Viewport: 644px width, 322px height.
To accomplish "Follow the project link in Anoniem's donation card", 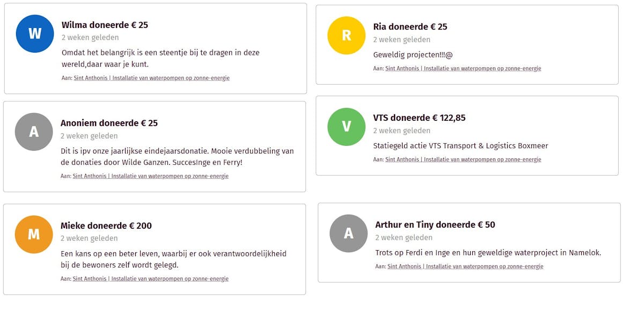I will click(150, 176).
